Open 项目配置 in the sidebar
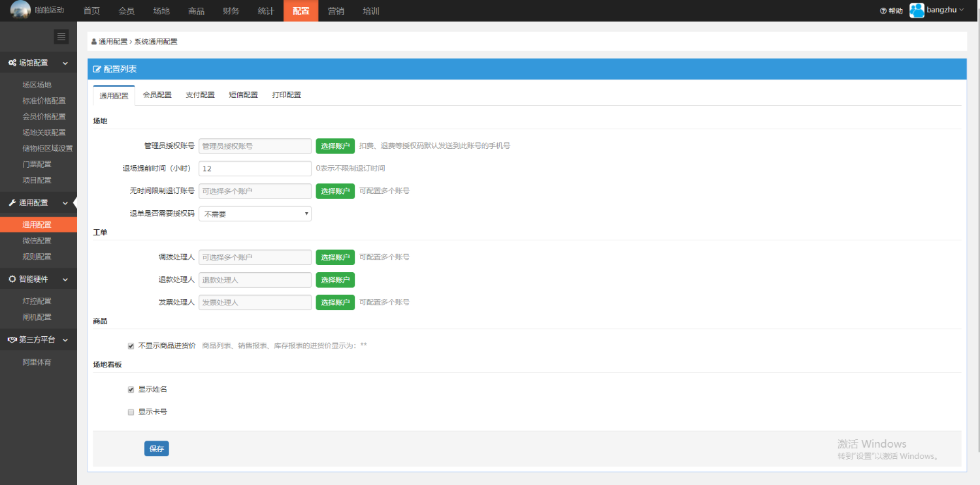This screenshot has width=980, height=485. point(39,180)
